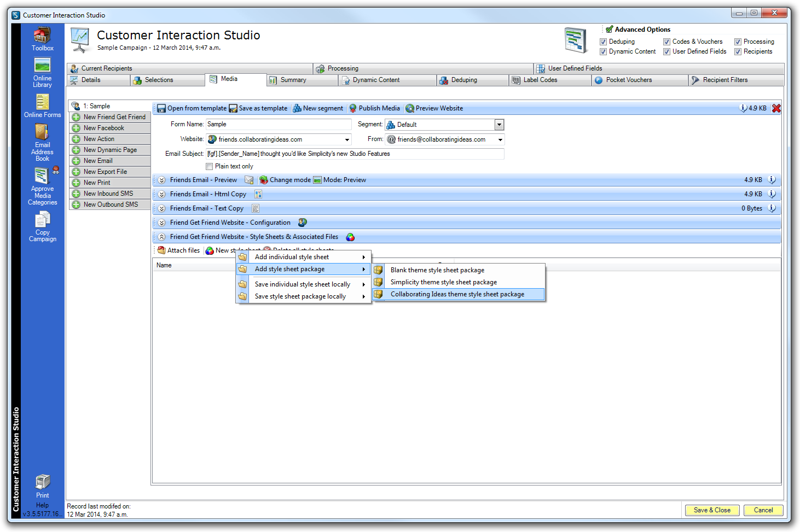Screen dimensions: 800x532
Task: Click the Style Sheets color wheel icon
Action: click(x=350, y=237)
